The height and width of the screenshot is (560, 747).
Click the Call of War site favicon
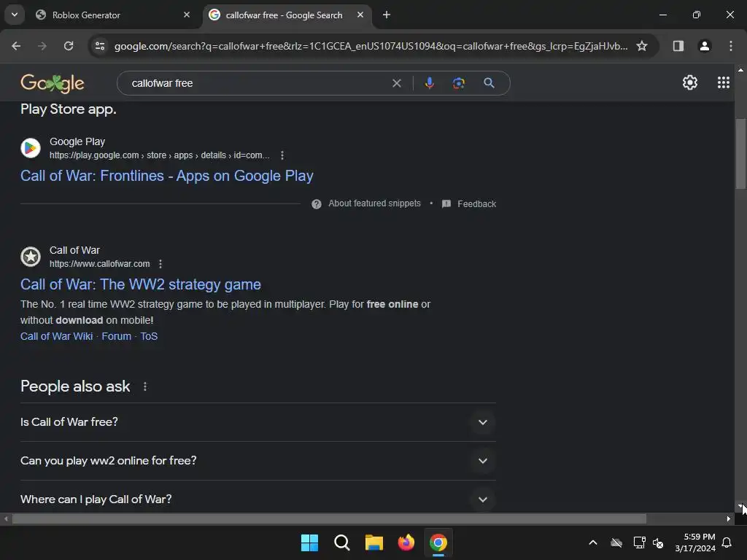pyautogui.click(x=31, y=257)
